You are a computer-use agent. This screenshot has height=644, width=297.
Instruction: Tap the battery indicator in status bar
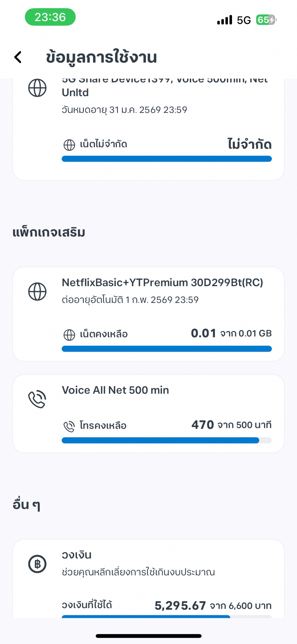(266, 20)
